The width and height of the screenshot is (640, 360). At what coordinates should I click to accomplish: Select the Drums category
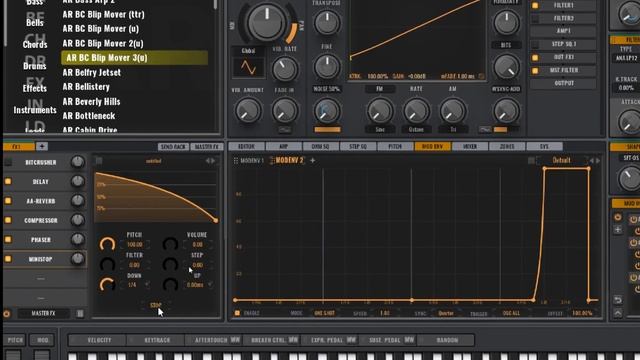tap(34, 66)
